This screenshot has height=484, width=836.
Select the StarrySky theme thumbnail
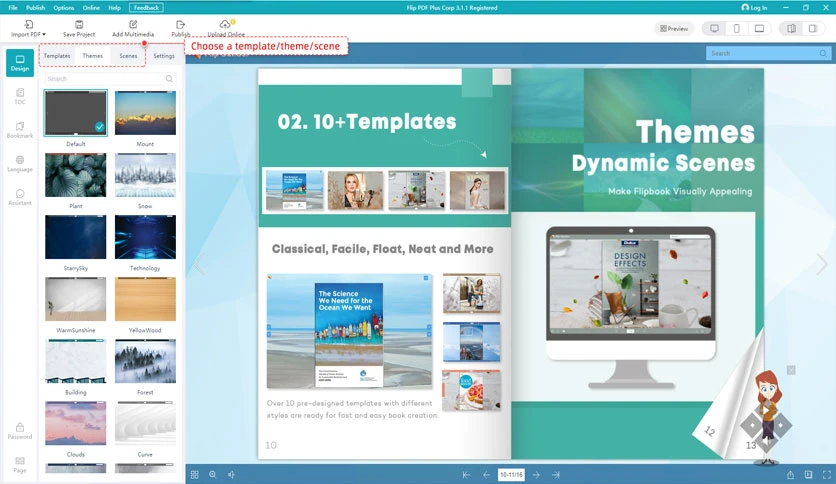coord(76,237)
